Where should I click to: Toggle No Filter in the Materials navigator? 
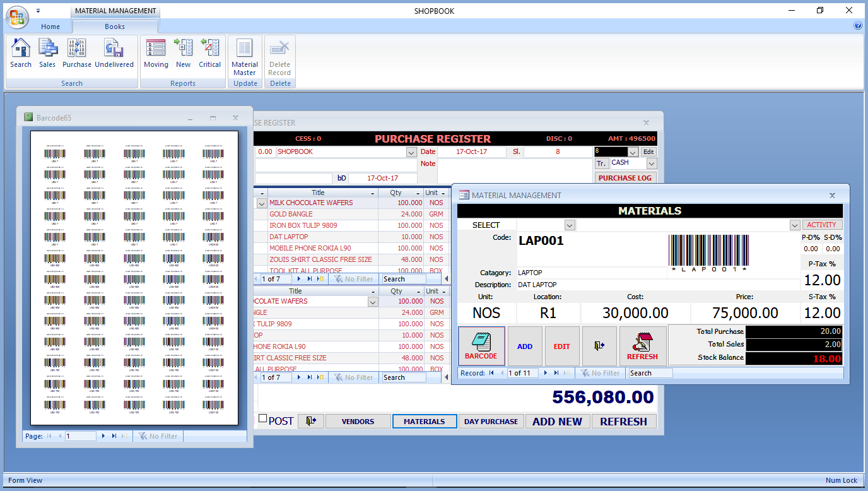(x=599, y=373)
